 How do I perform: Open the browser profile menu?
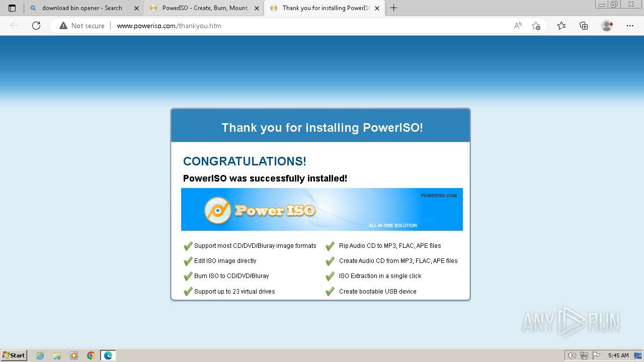607,26
